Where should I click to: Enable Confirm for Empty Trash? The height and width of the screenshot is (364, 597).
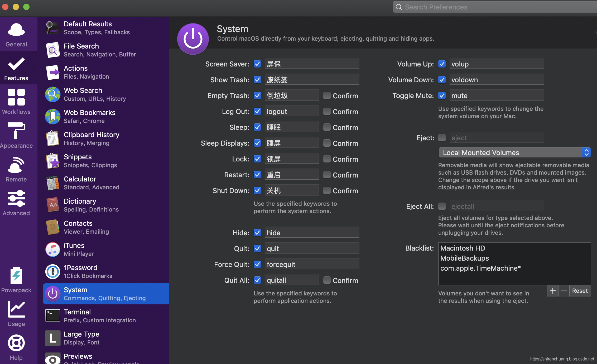tap(327, 95)
